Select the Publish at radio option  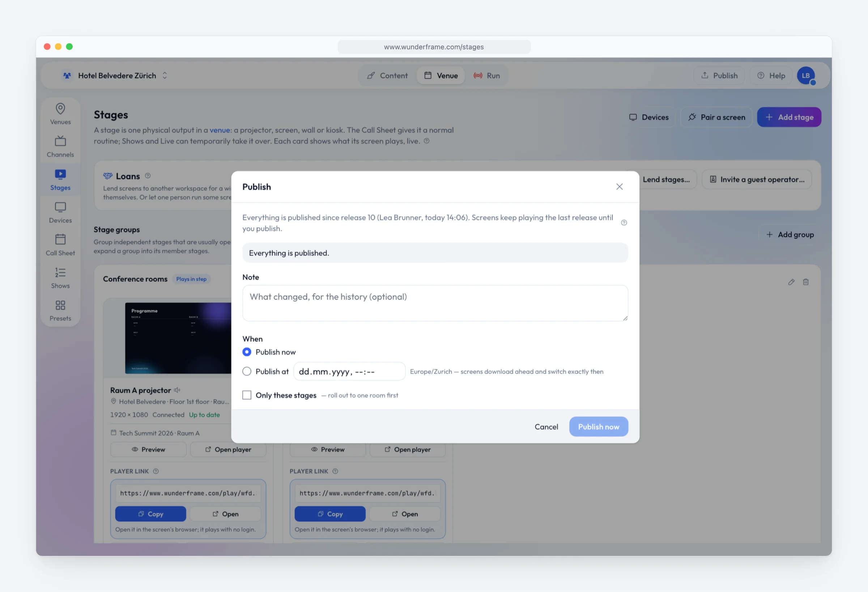click(247, 372)
